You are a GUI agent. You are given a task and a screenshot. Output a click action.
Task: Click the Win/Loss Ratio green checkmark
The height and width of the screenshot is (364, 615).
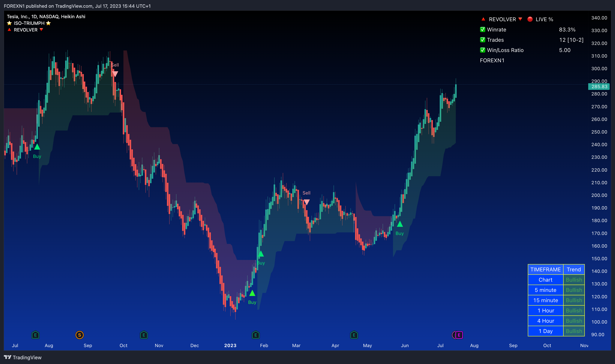(483, 50)
